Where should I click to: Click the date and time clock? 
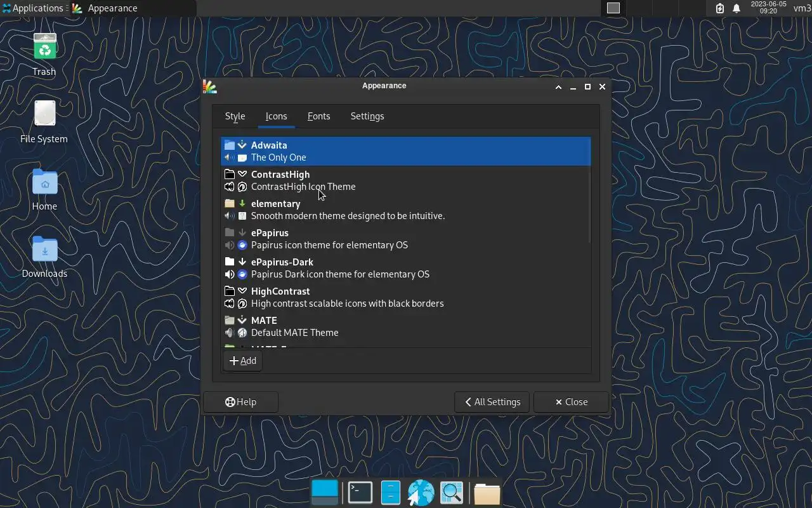(x=768, y=8)
